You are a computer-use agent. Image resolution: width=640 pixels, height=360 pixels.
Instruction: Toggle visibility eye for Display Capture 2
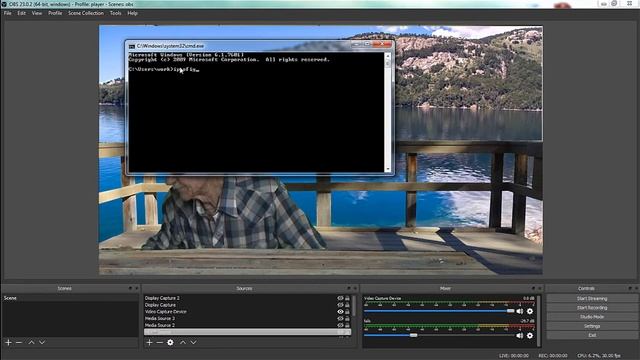[340, 298]
